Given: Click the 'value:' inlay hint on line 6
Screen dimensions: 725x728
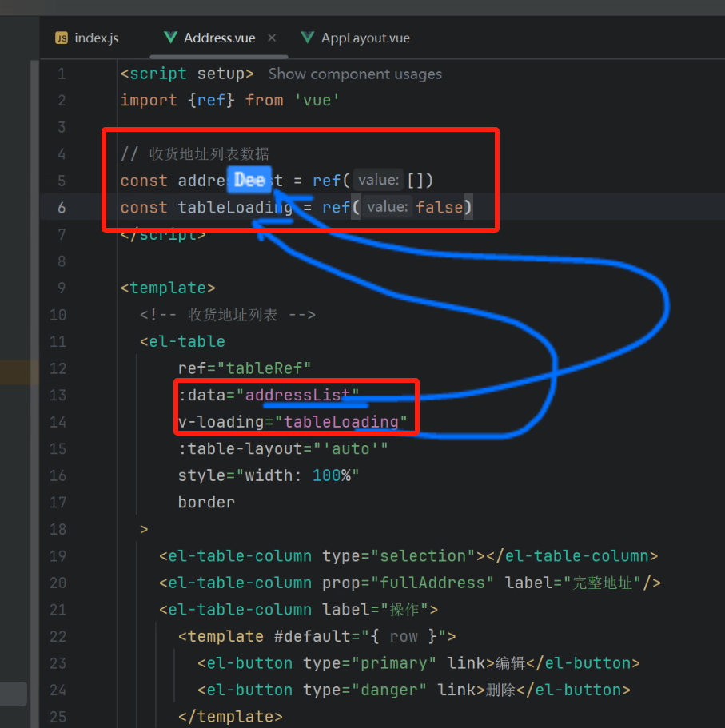Looking at the screenshot, I should click(x=388, y=207).
